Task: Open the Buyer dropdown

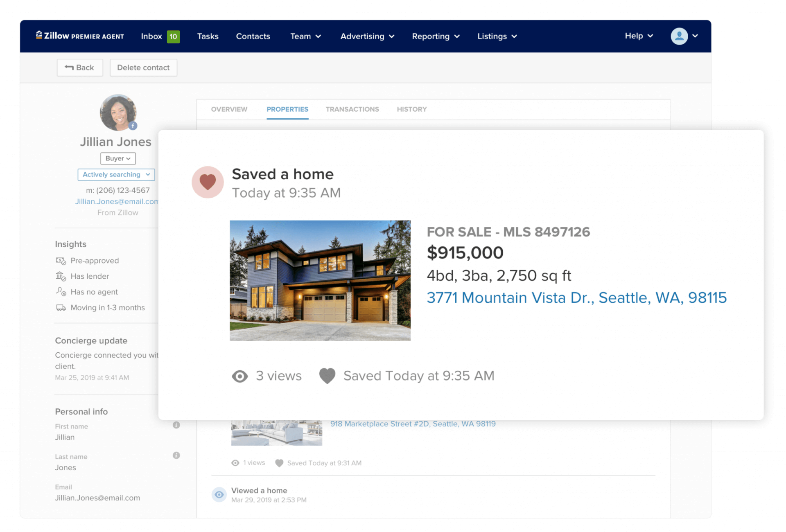Action: pos(117,158)
